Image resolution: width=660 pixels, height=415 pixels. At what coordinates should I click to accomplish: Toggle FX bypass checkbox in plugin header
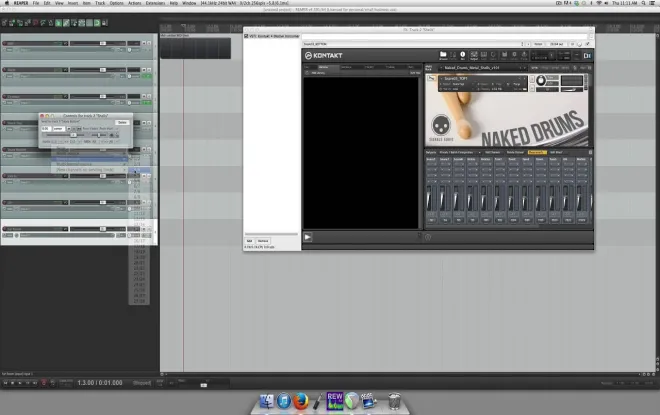tap(588, 44)
